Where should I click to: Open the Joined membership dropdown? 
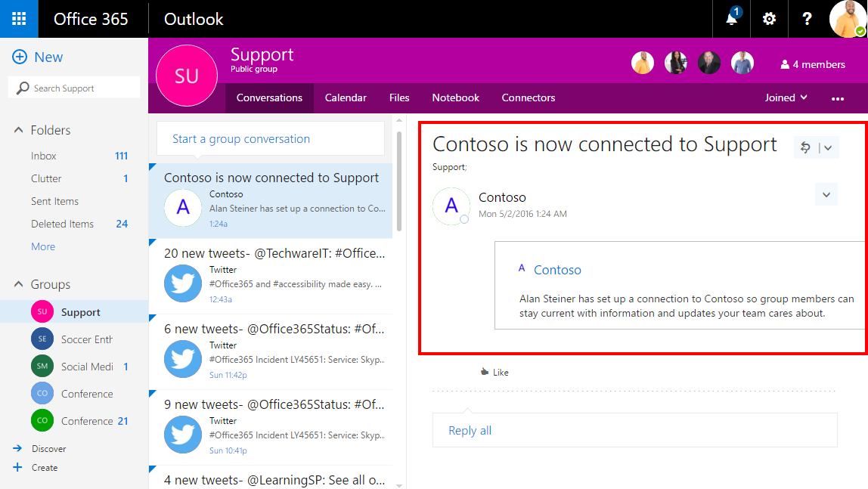point(786,97)
